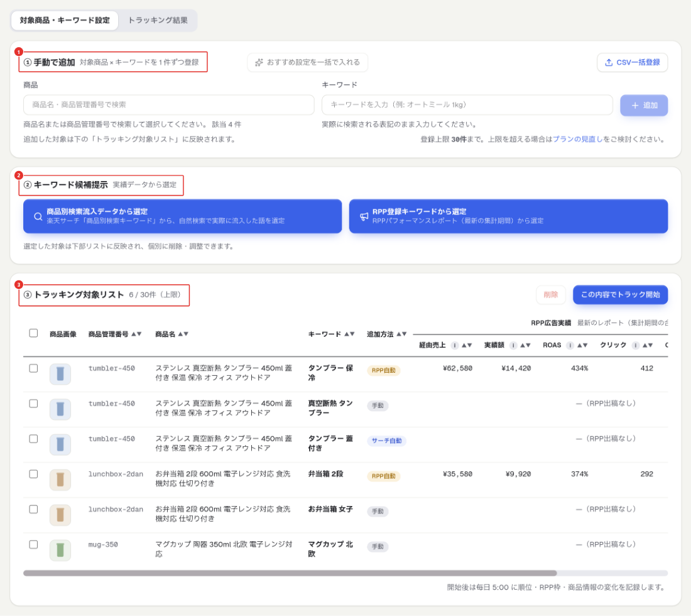This screenshot has width=691, height=616.
Task: Check the 弁当箱 2段 keyword row
Action: click(33, 474)
